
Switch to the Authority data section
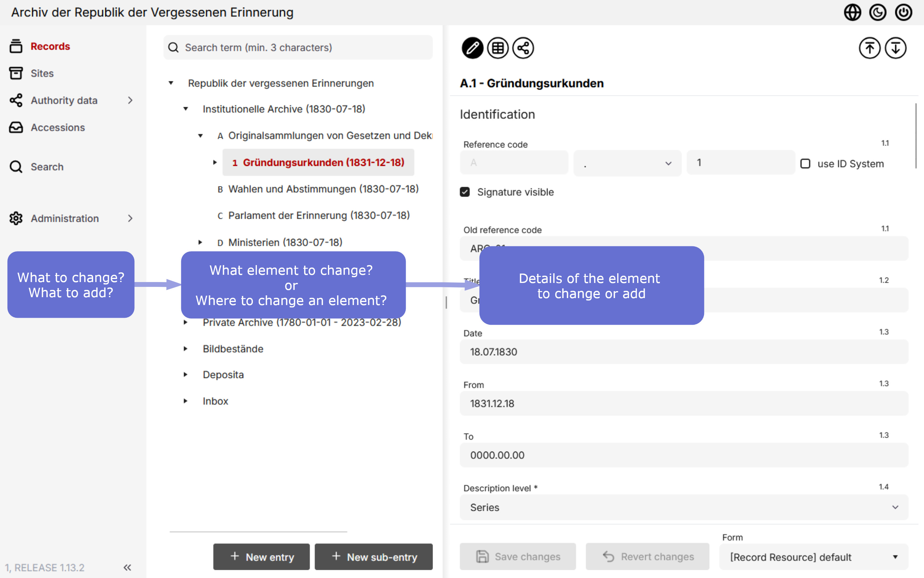click(64, 100)
